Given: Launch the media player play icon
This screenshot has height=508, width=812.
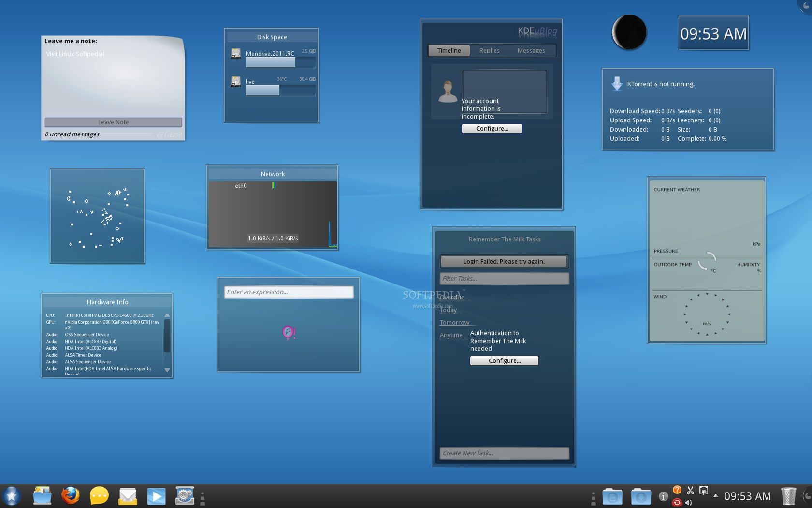Looking at the screenshot, I should pos(156,496).
